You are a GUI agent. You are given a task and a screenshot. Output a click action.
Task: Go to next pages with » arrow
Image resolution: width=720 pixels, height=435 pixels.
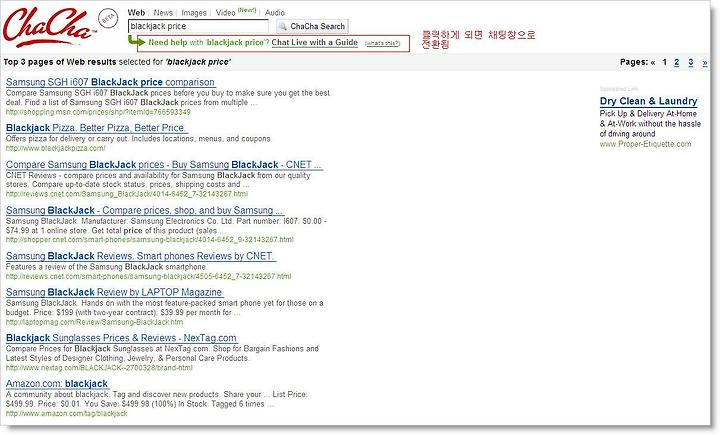coord(705,62)
